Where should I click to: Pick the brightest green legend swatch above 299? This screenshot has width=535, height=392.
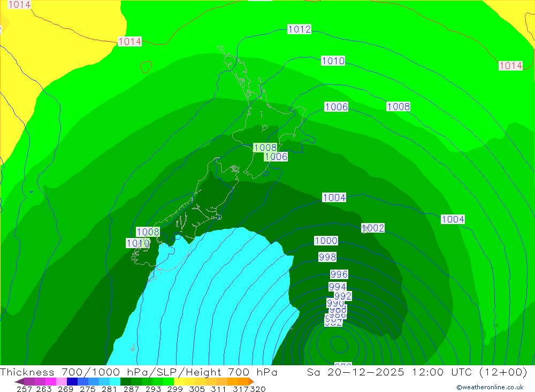(x=169, y=381)
